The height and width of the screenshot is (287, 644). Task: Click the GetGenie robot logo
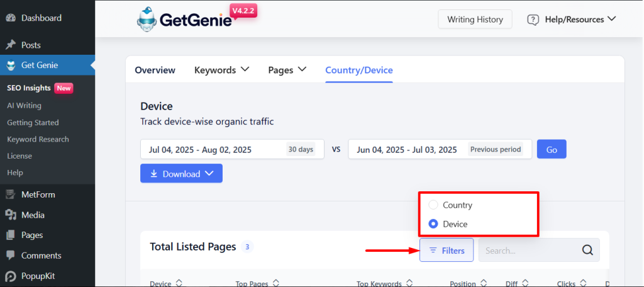click(x=147, y=19)
